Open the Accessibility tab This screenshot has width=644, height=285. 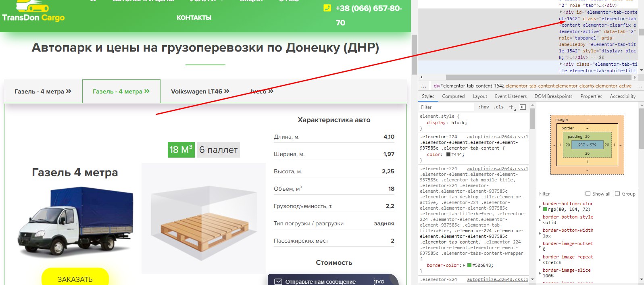(x=623, y=96)
